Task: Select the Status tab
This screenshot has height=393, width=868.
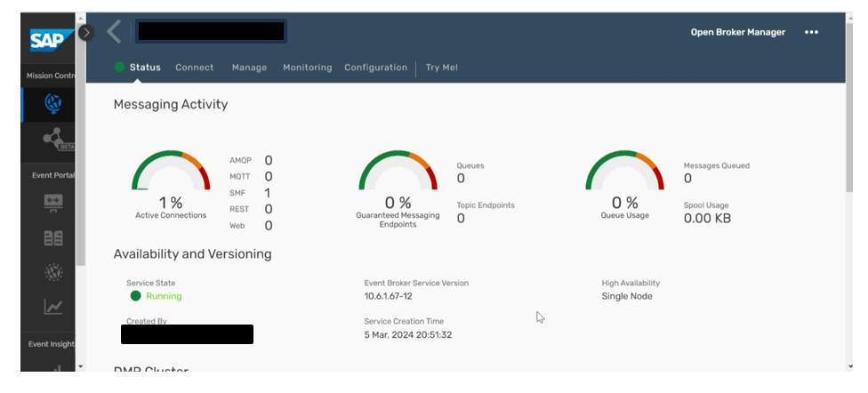Action: [145, 68]
